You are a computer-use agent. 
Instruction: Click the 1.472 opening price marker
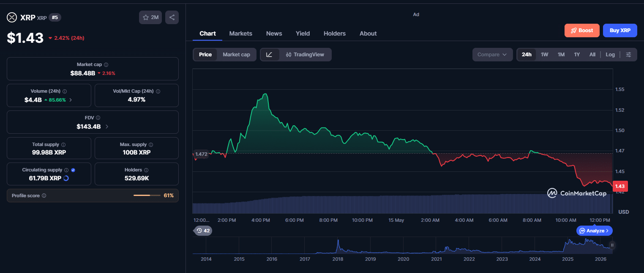point(201,154)
